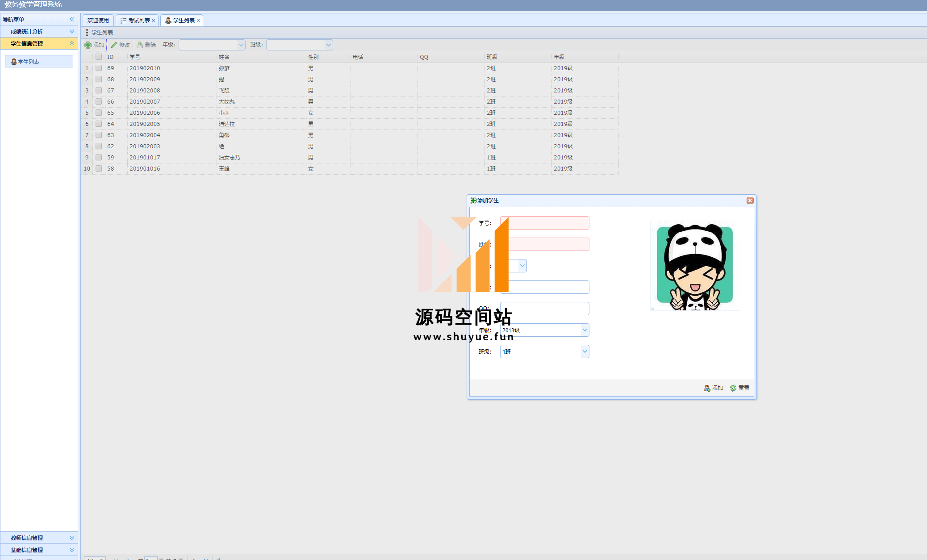
Task: Click 重置 button in dialog
Action: click(x=739, y=388)
